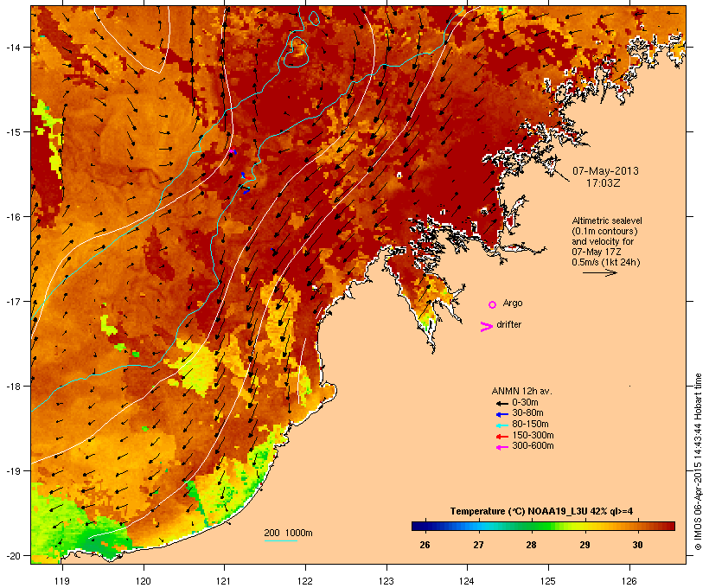Screen dimensions: 709x588
Task: Click the 123 longitude axis label
Action: (386, 581)
